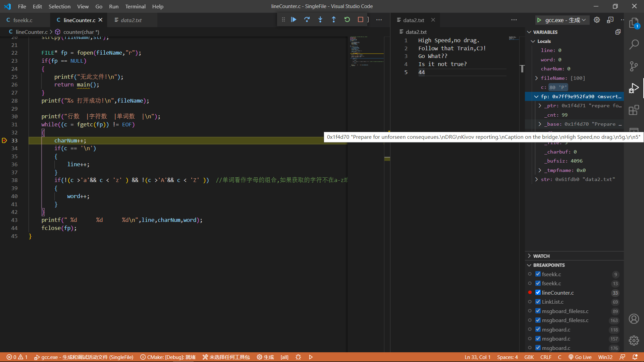Disable msgboard.c line 176 breakpoint
Viewport: 644px width, 362px height.
(x=538, y=348)
